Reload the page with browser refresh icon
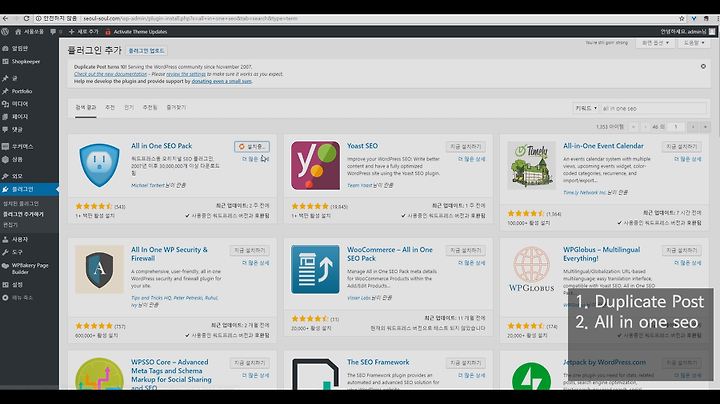This screenshot has width=720, height=404. coord(26,18)
